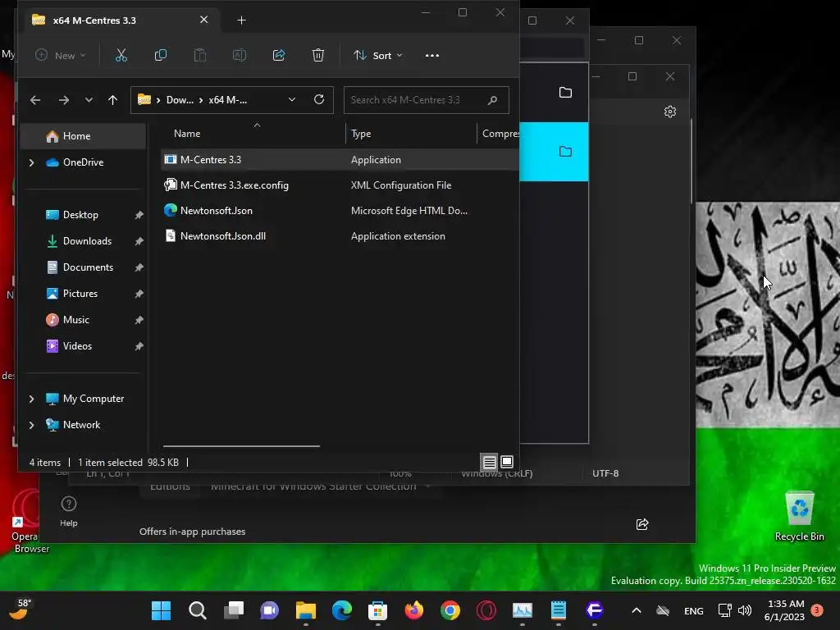Click the horizontal scrollbar in file list
The width and height of the screenshot is (840, 630).
tap(241, 445)
